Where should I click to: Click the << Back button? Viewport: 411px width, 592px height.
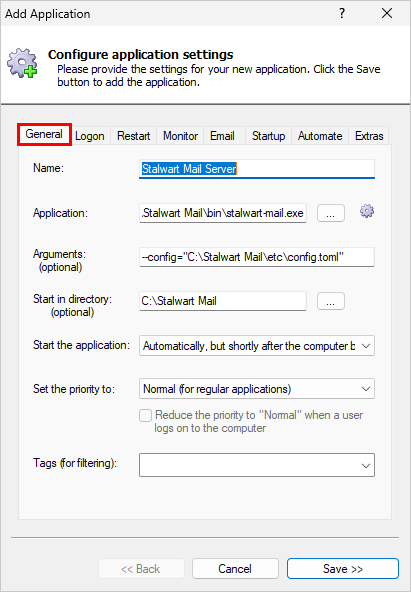click(x=141, y=569)
